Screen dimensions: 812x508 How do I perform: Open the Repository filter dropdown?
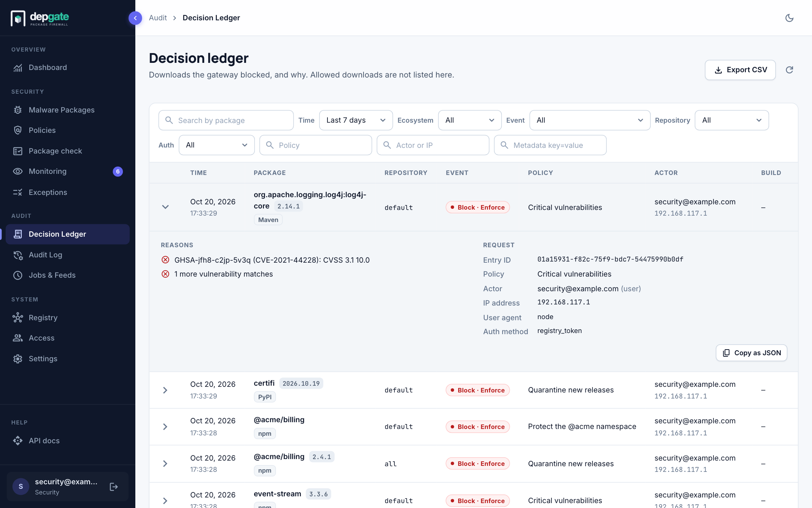click(x=732, y=120)
